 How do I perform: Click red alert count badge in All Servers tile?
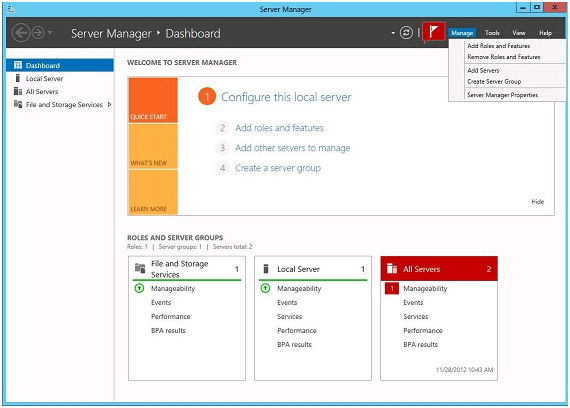coord(392,289)
